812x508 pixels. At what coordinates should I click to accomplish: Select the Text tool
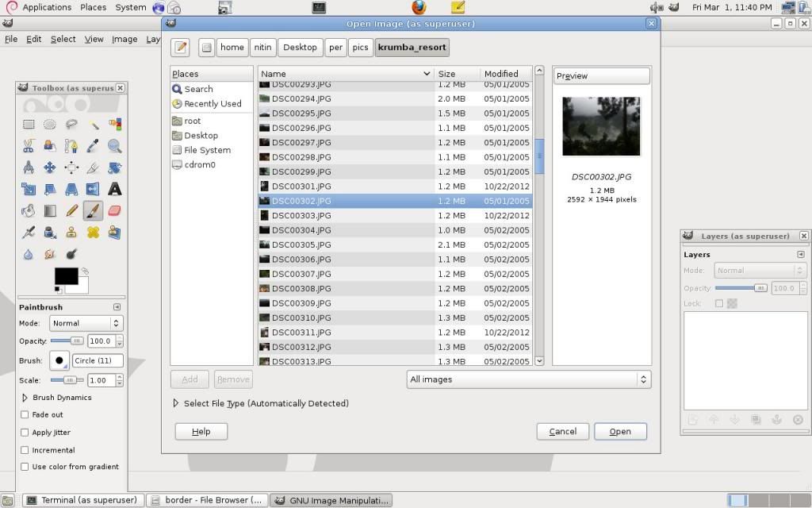[x=114, y=189]
